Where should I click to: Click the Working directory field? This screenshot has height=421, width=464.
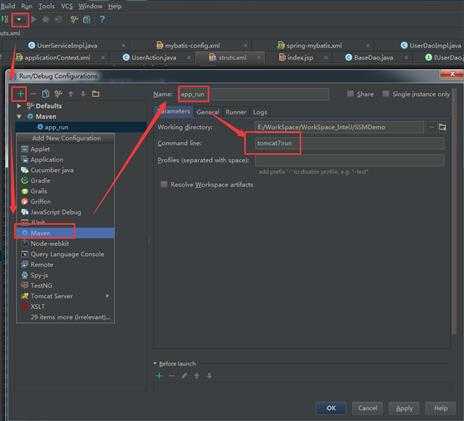tap(339, 127)
